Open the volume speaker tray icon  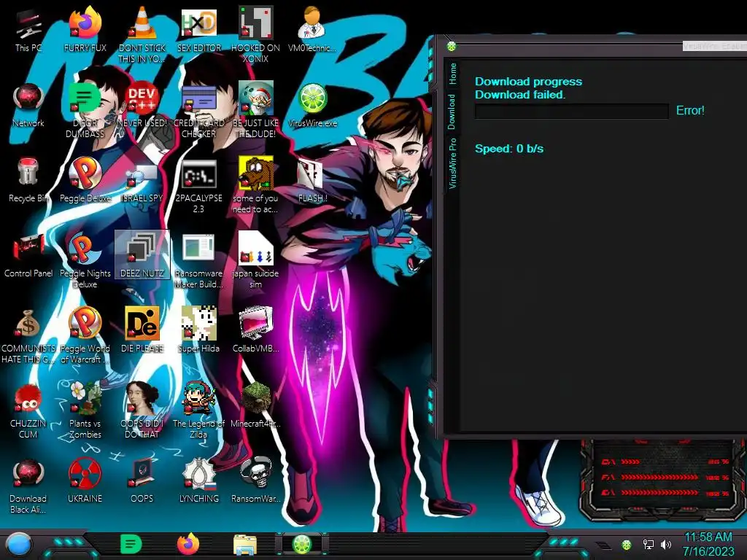coord(666,544)
